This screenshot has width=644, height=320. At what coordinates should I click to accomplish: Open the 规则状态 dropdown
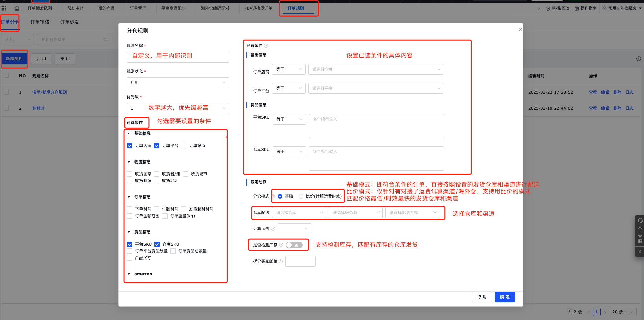click(178, 82)
